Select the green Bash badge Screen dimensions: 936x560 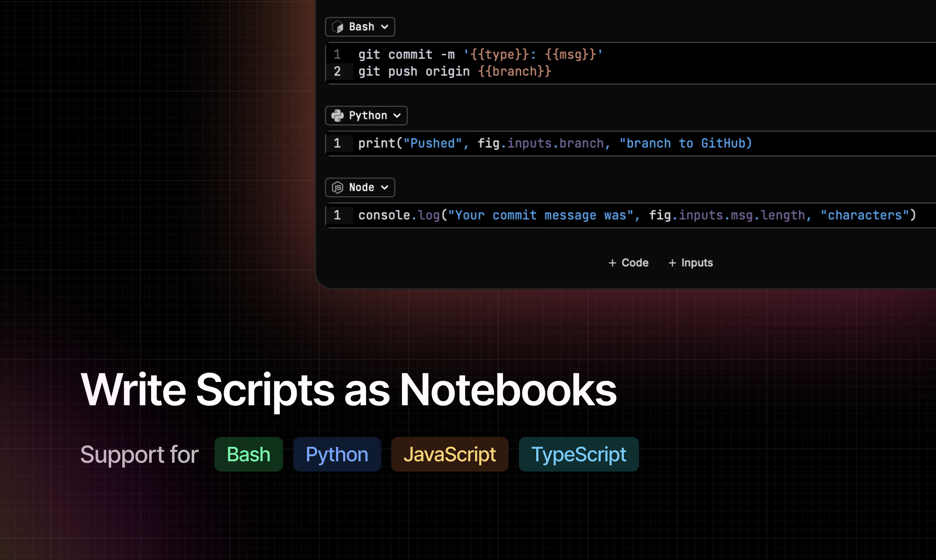[248, 454]
